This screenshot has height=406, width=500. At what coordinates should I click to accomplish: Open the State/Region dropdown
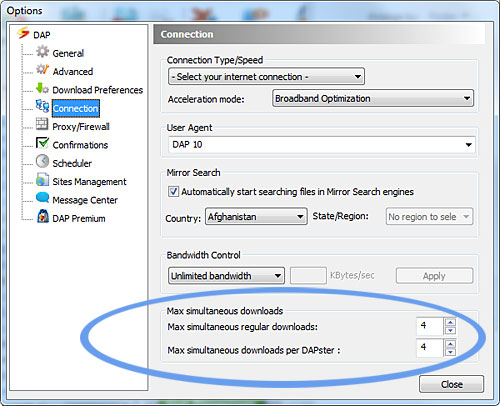429,217
